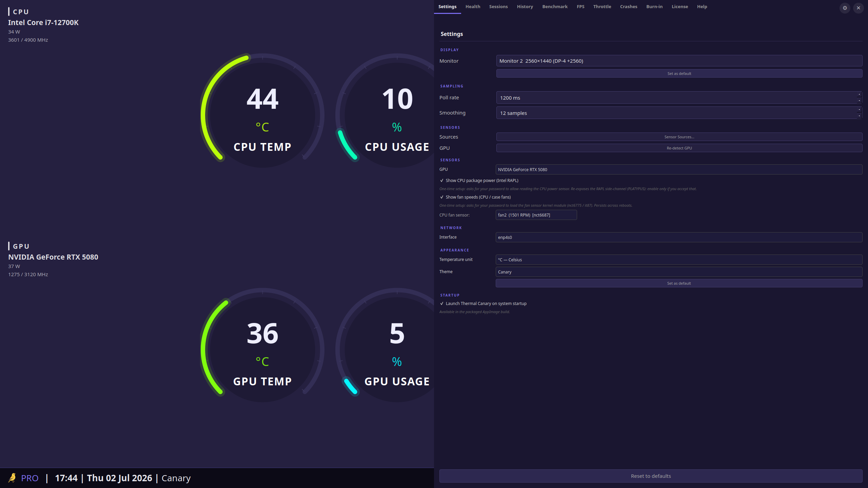Click the 1275 / 3120 MHz reading
This screenshot has width=868, height=488.
[28, 274]
